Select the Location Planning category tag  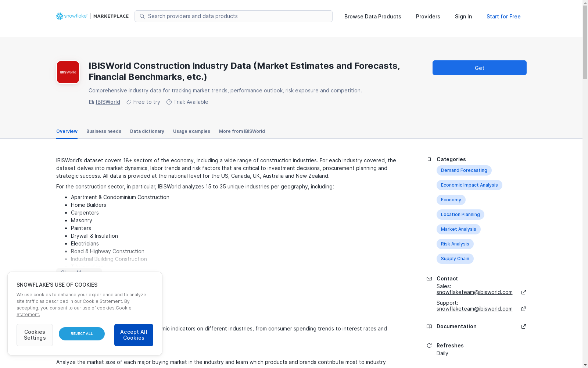[460, 215]
